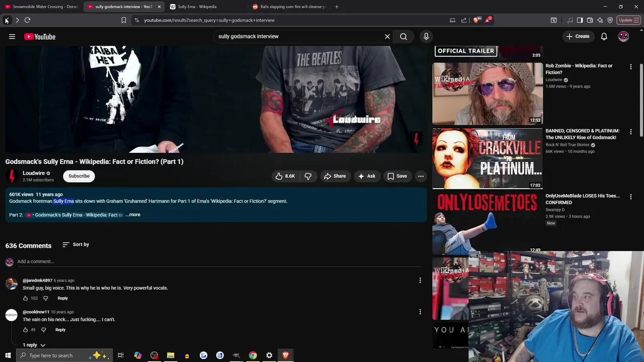Like the comment by @cooldrew11
Viewport: 644px width, 362px height.
pyautogui.click(x=25, y=330)
